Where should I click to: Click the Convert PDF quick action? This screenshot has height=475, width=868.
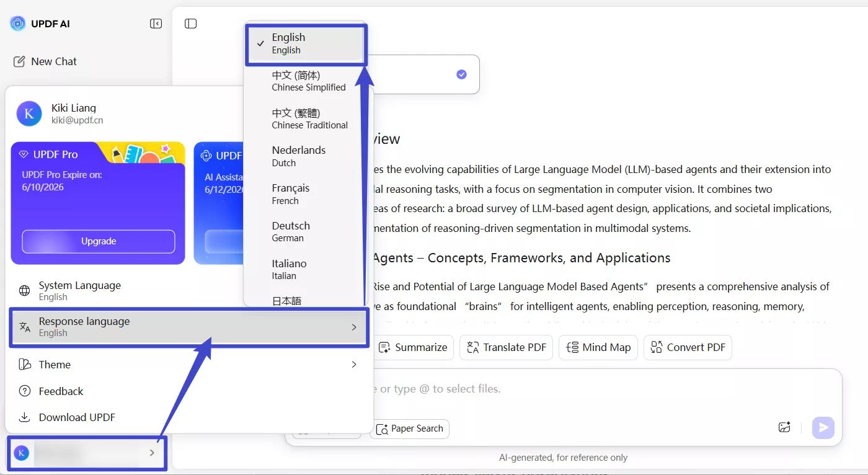688,347
